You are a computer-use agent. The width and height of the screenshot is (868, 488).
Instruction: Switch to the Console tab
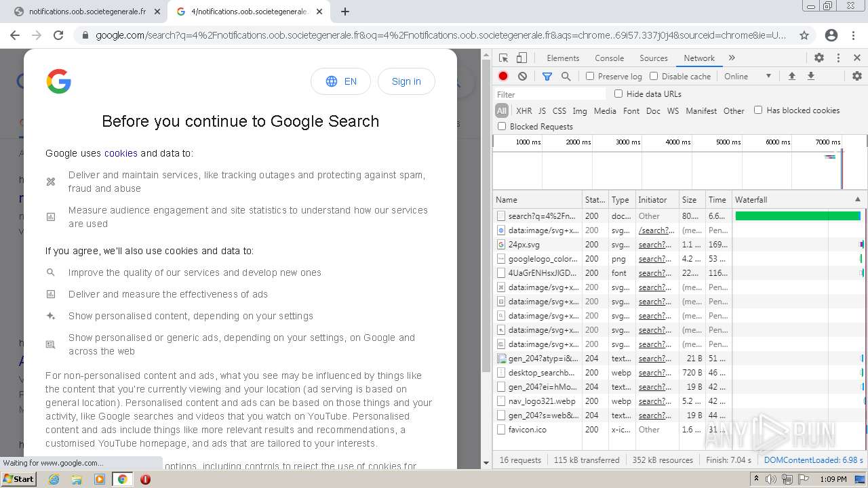(609, 58)
